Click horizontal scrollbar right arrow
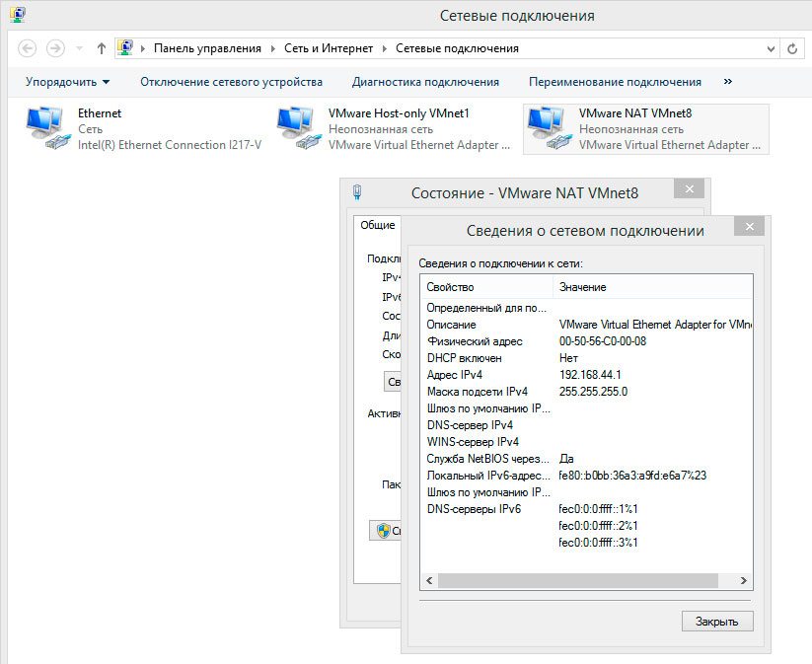The width and height of the screenshot is (812, 664). click(x=744, y=580)
